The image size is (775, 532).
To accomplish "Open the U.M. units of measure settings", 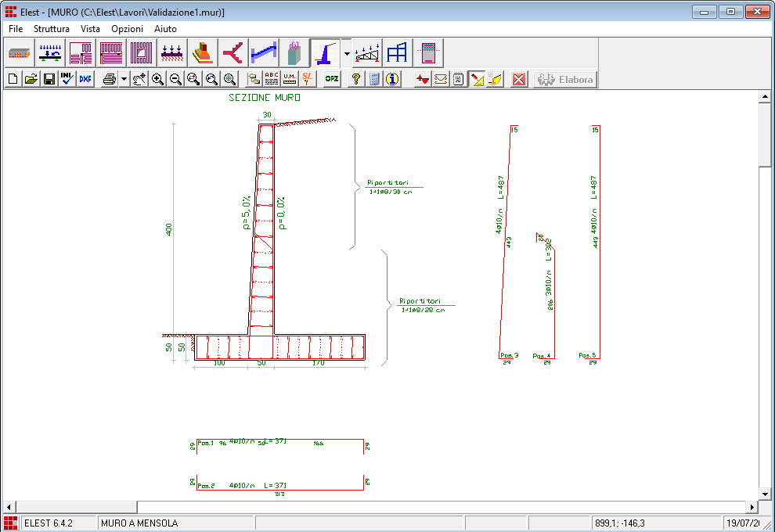I will pos(290,79).
